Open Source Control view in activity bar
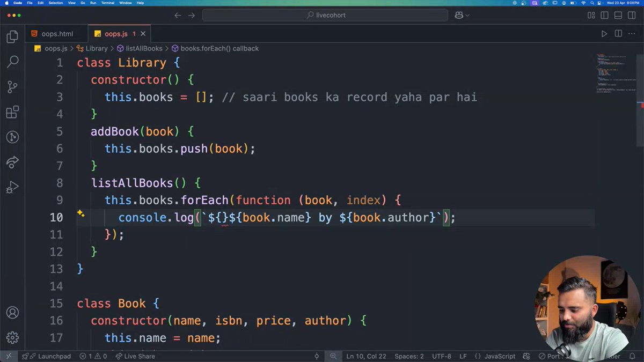 tap(12, 87)
